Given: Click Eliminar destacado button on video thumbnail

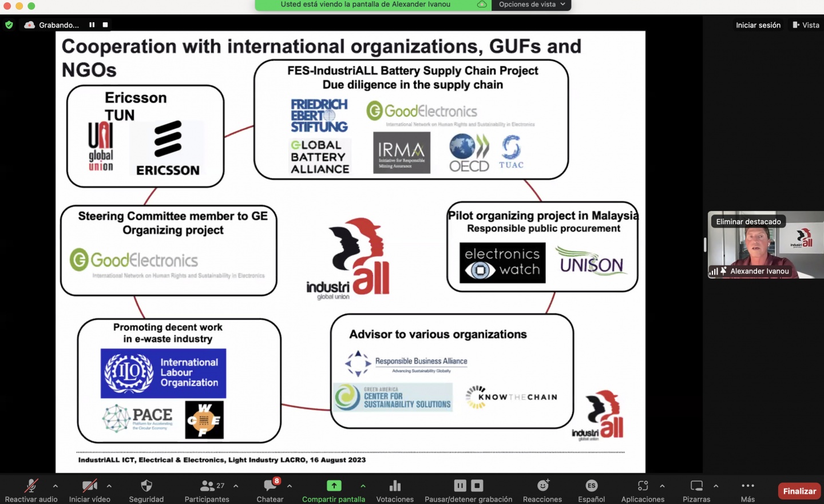Looking at the screenshot, I should click(748, 221).
